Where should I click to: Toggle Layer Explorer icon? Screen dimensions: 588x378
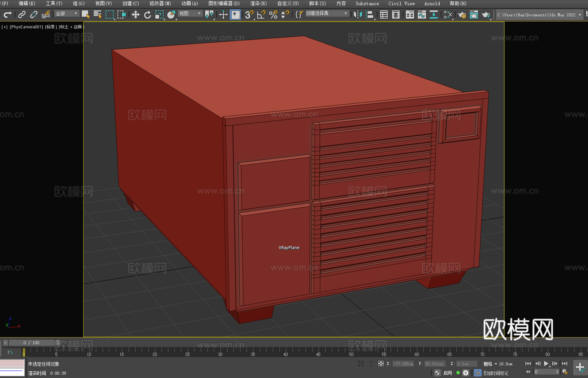click(x=396, y=14)
